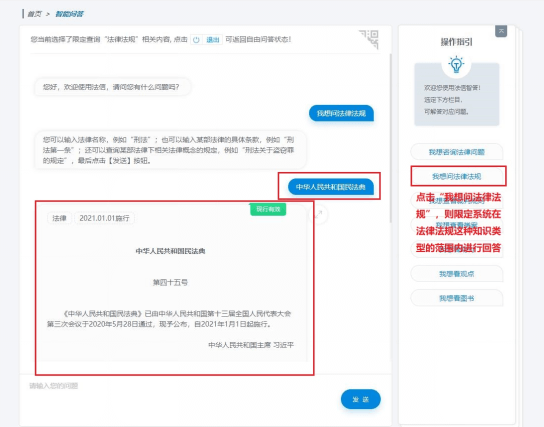The width and height of the screenshot is (544, 427).
Task: Select the 我想问法律法规 option in the guide panel
Action: [x=457, y=176]
